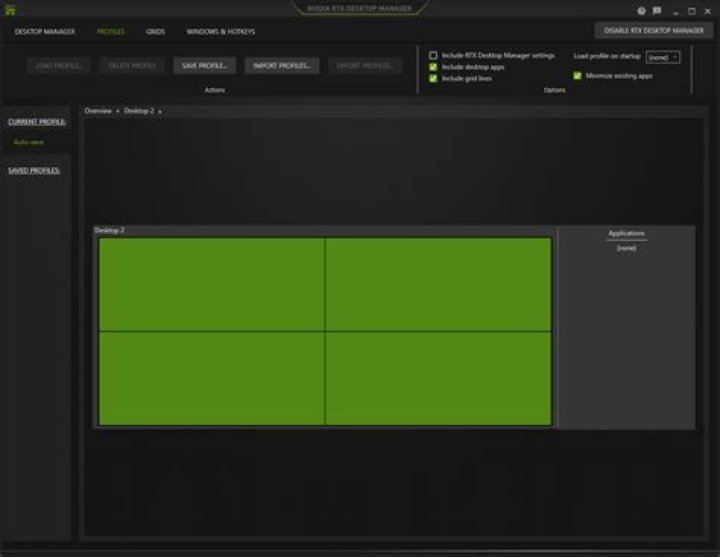This screenshot has height=557, width=720.
Task: Click the Delete Profile button
Action: click(132, 66)
